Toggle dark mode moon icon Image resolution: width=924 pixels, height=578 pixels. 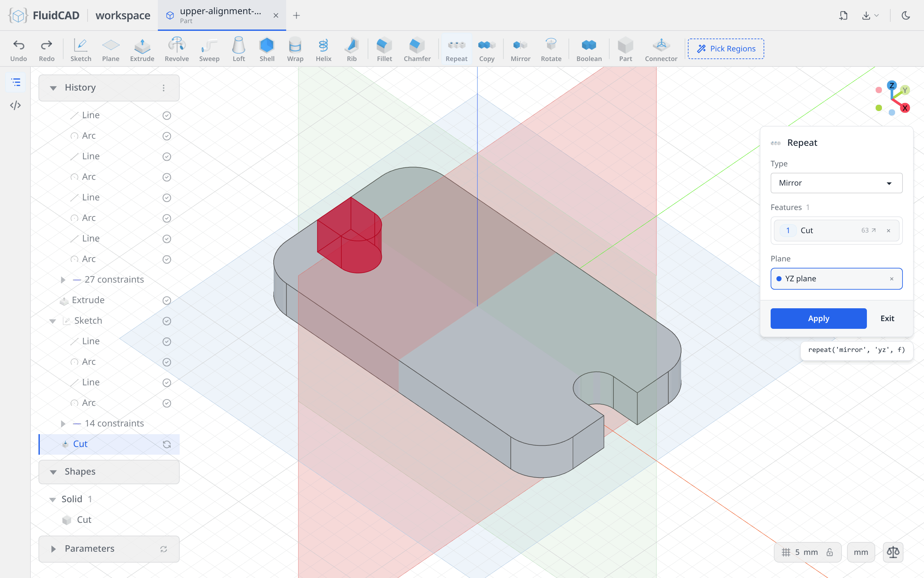tap(906, 15)
